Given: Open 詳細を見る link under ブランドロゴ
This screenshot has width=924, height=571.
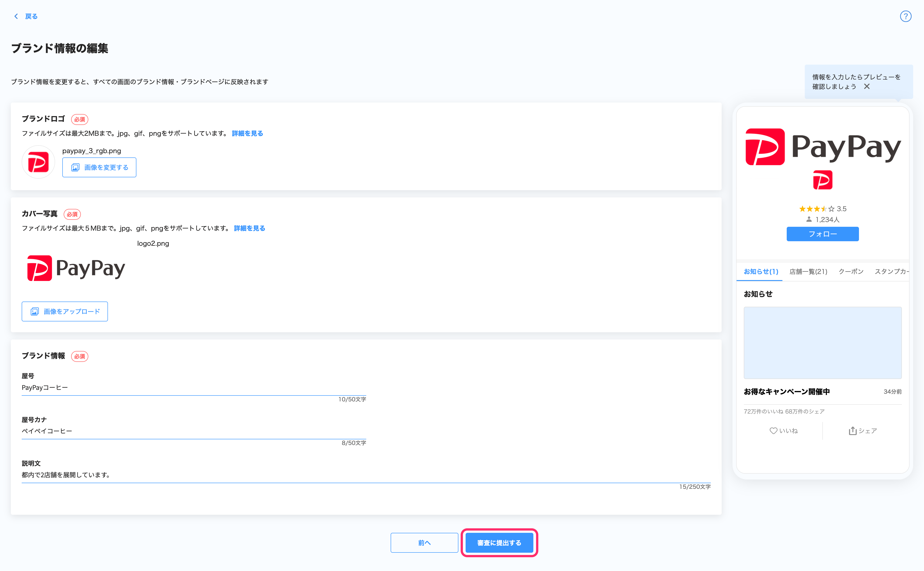Looking at the screenshot, I should point(247,133).
